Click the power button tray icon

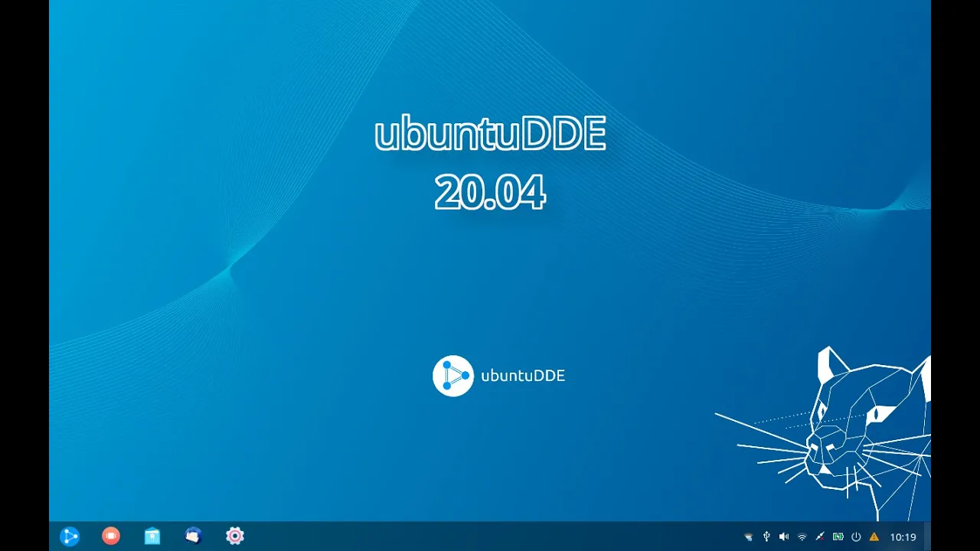pos(856,537)
